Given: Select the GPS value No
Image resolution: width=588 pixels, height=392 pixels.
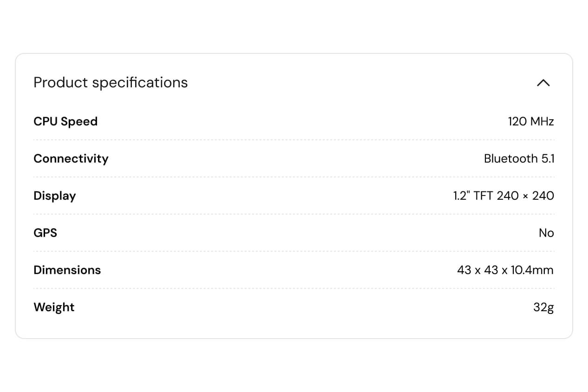Looking at the screenshot, I should pos(546,233).
